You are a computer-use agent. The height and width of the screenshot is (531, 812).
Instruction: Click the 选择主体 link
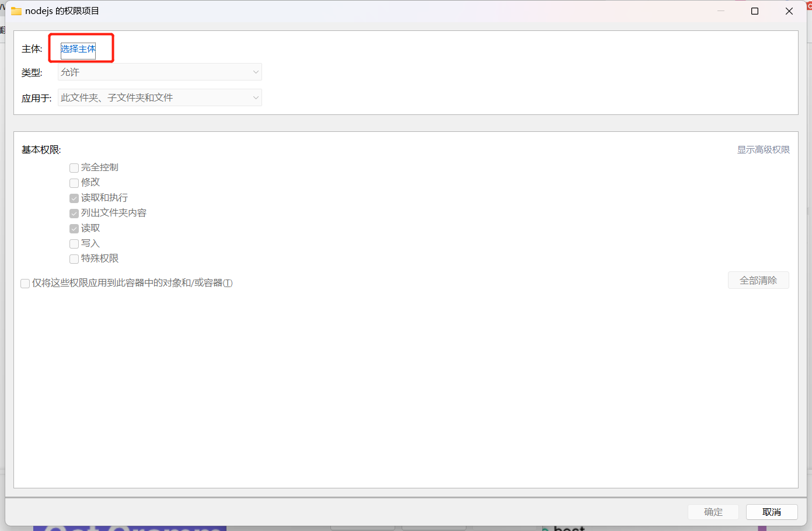(78, 49)
